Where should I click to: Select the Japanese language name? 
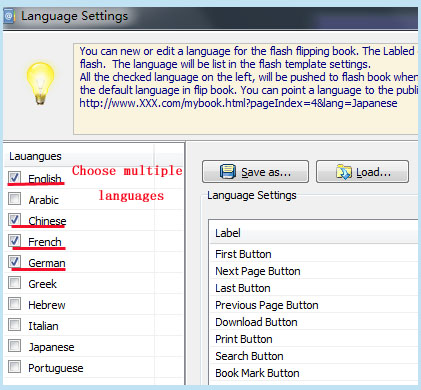click(51, 347)
